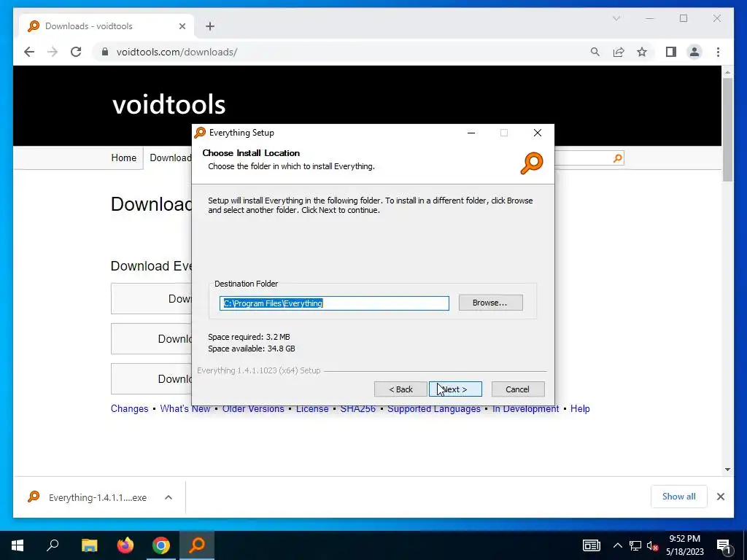Open the notification center icon

(x=724, y=545)
